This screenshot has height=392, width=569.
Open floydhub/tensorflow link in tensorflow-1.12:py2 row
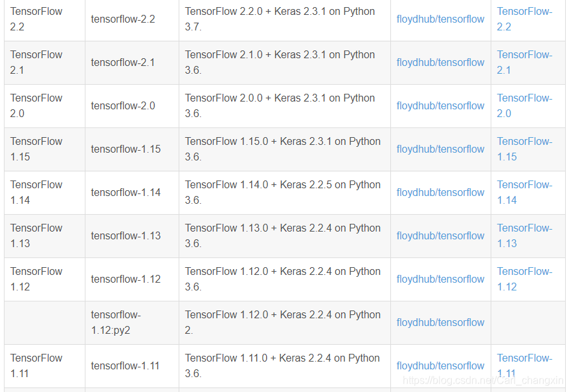(x=440, y=322)
